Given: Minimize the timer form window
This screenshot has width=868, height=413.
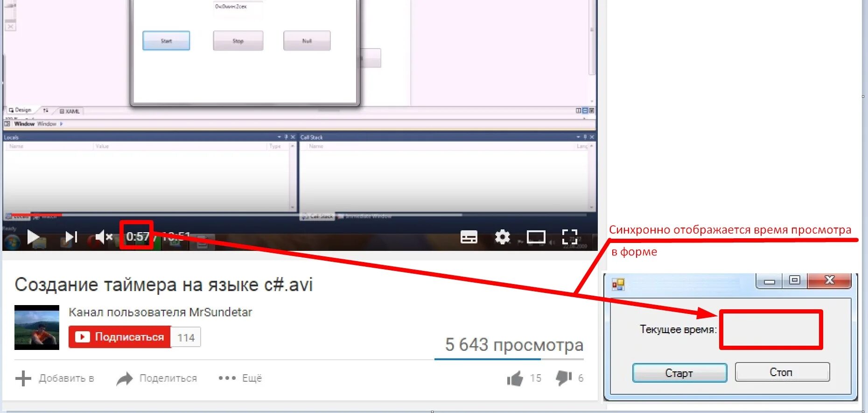Looking at the screenshot, I should 770,281.
